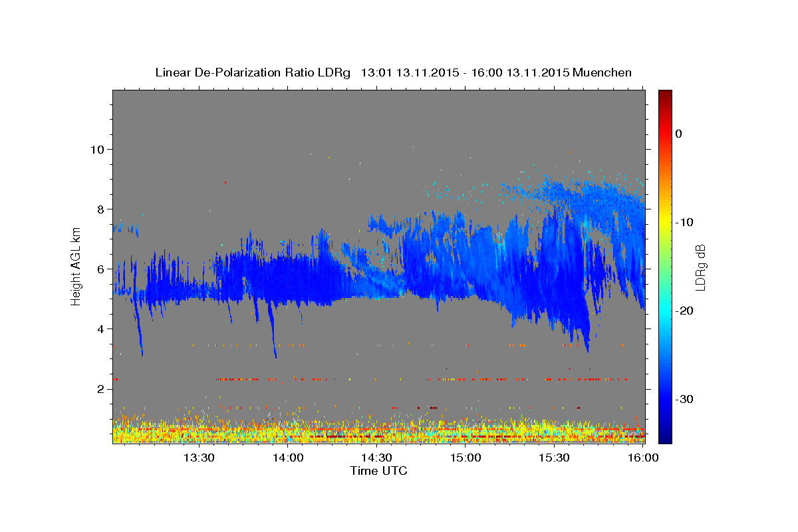Click the 14:00 time tick label
Image resolution: width=798 pixels, height=532 pixels.
point(288,458)
